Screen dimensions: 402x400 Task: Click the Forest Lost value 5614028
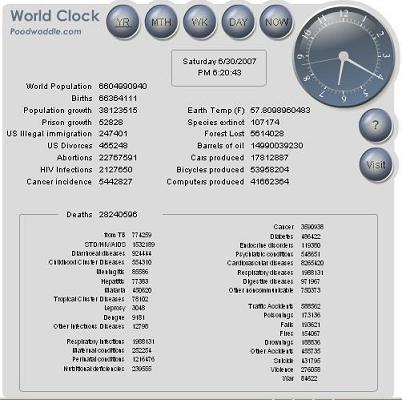[267, 133]
